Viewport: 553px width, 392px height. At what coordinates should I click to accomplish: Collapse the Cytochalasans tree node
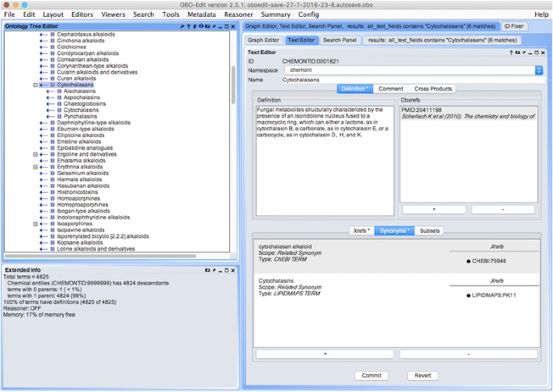click(x=36, y=85)
